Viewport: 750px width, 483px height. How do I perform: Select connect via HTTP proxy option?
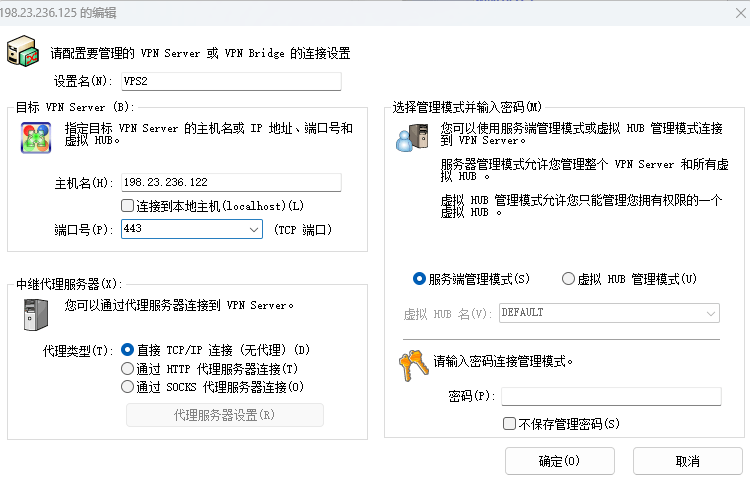pyautogui.click(x=127, y=368)
